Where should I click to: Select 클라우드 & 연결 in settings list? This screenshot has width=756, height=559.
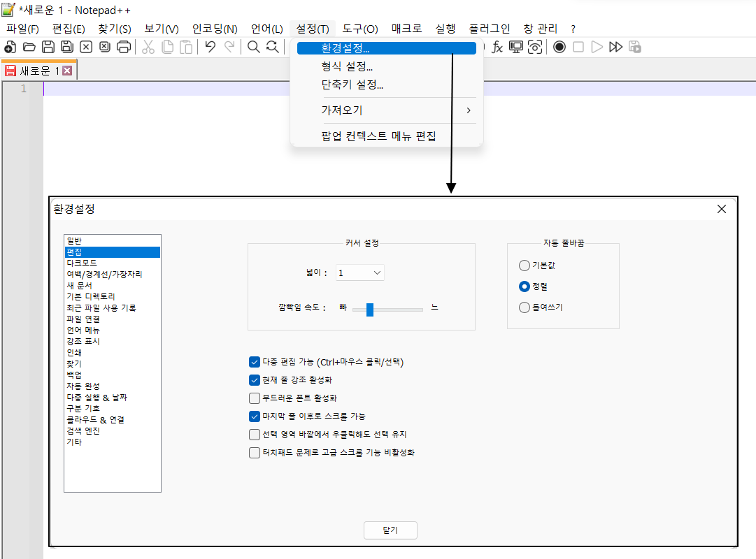point(113,420)
